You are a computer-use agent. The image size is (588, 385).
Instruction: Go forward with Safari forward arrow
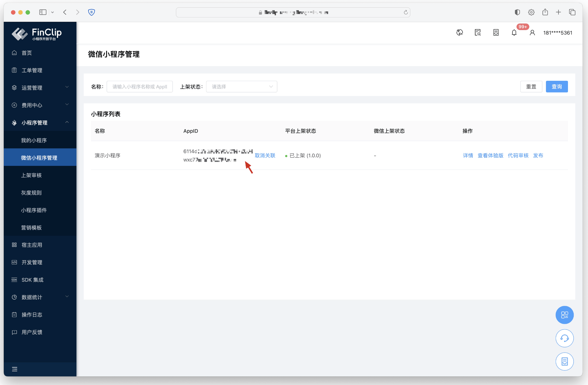[x=78, y=12]
